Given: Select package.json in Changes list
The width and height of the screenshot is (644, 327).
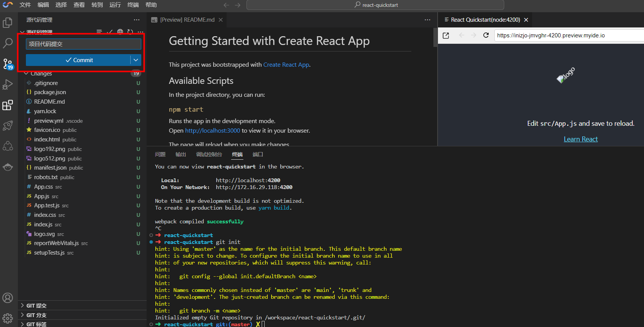Looking at the screenshot, I should coord(82,92).
